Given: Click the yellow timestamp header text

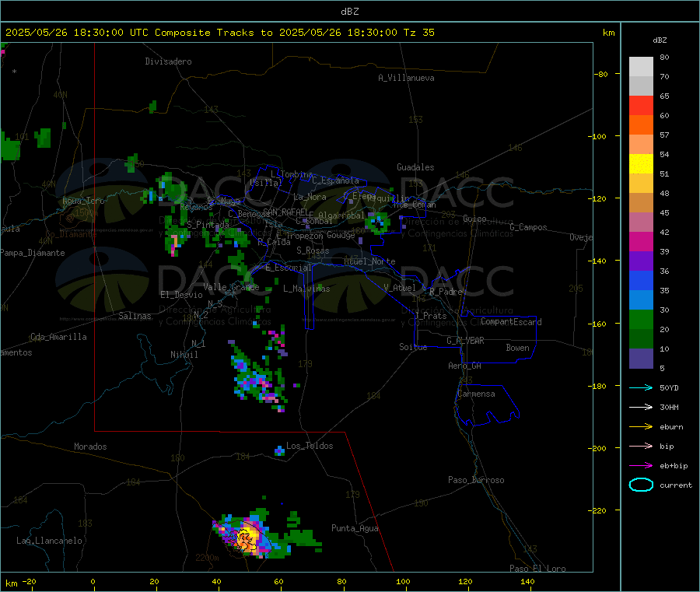Looking at the screenshot, I should coord(219,33).
